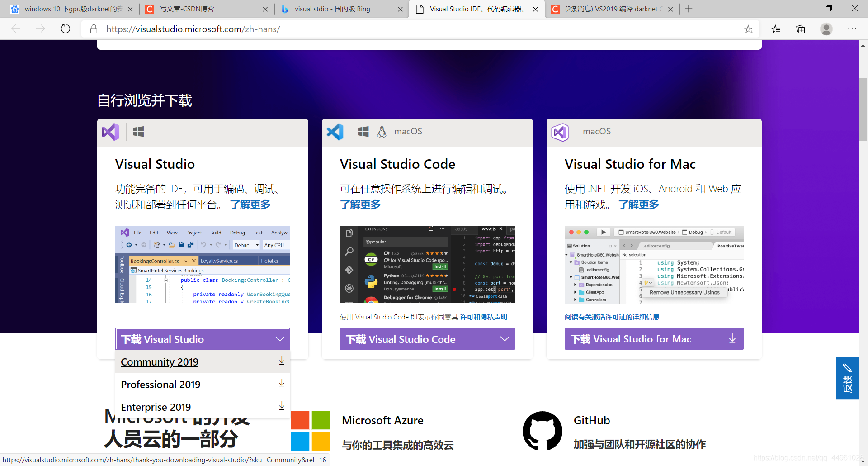Screen dimensions: 868x466
Task: Click the Linux penguin icon
Action: [x=382, y=132]
